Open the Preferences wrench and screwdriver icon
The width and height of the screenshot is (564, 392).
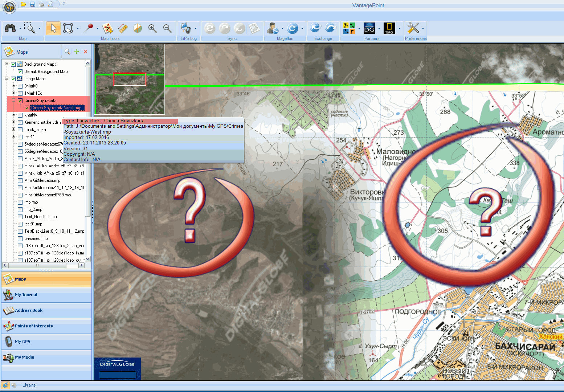tap(413, 28)
